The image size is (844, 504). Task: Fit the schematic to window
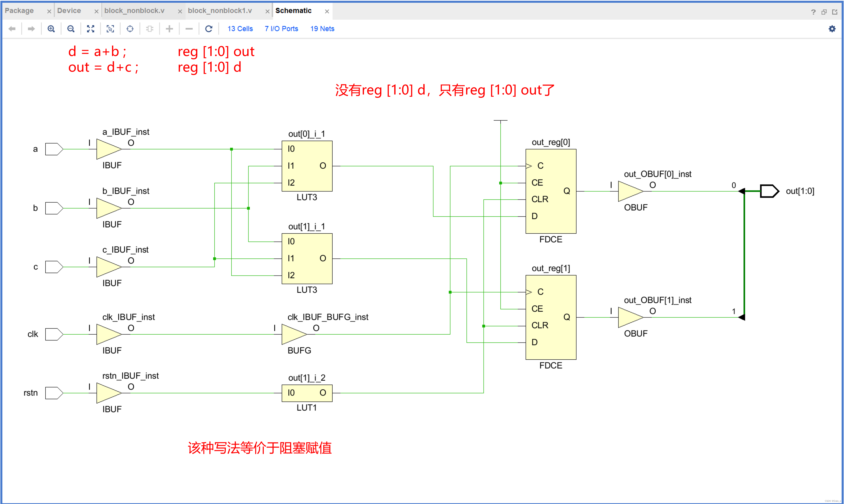[90, 29]
